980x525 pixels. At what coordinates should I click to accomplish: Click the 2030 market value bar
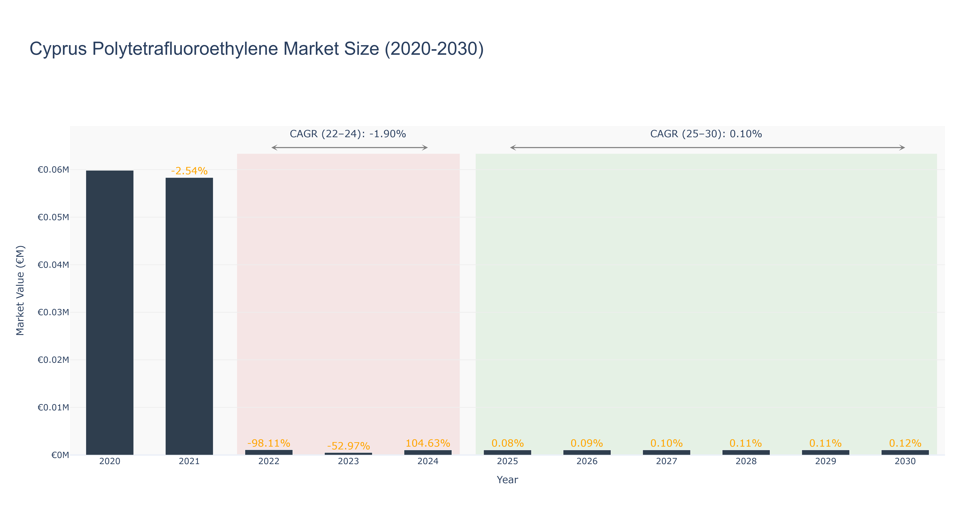pos(905,452)
